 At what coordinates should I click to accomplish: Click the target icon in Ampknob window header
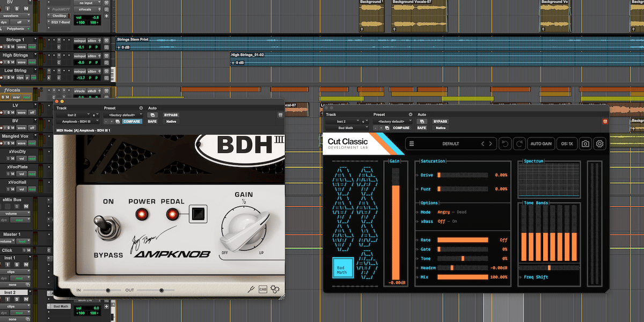pos(280,115)
